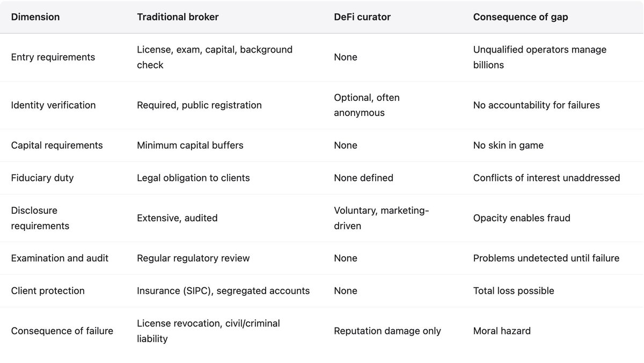Click the Insurance (SIPC), segregated accounts cell
Viewport: 644px width, 363px height.
click(223, 291)
